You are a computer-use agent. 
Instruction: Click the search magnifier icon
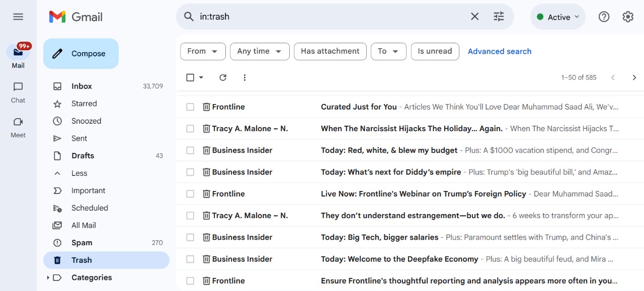189,17
